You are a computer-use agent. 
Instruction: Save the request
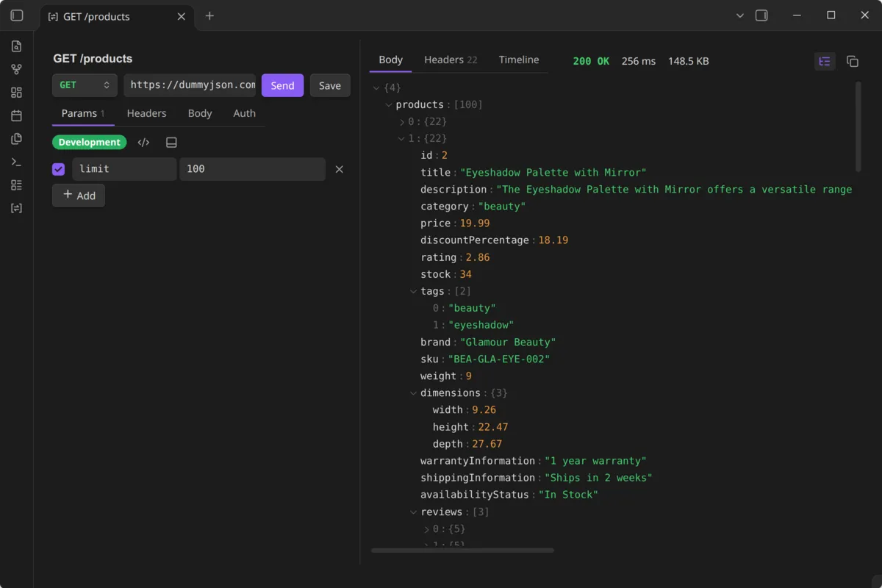[330, 85]
